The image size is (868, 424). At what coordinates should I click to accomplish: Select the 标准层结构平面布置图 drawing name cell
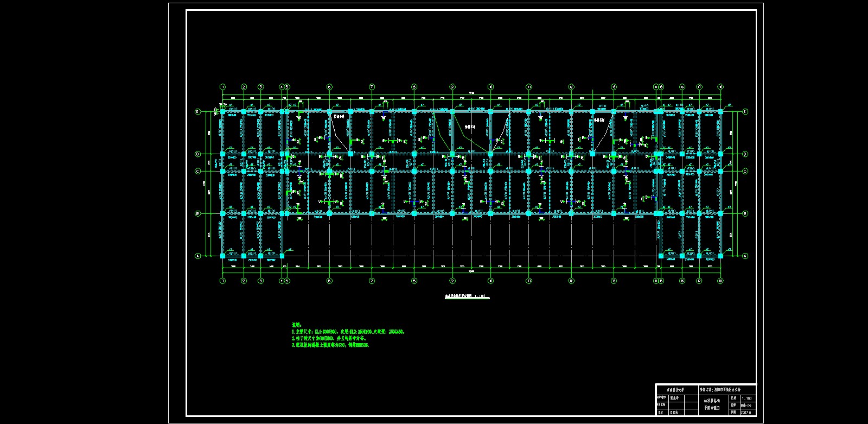point(713,405)
